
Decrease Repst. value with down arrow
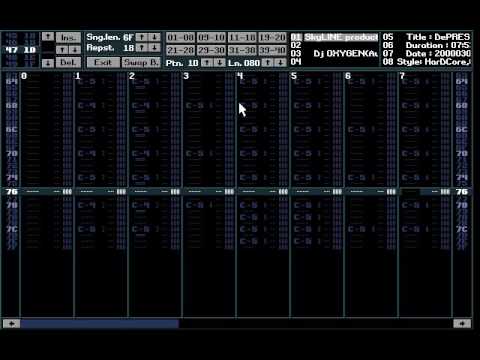[154, 48]
